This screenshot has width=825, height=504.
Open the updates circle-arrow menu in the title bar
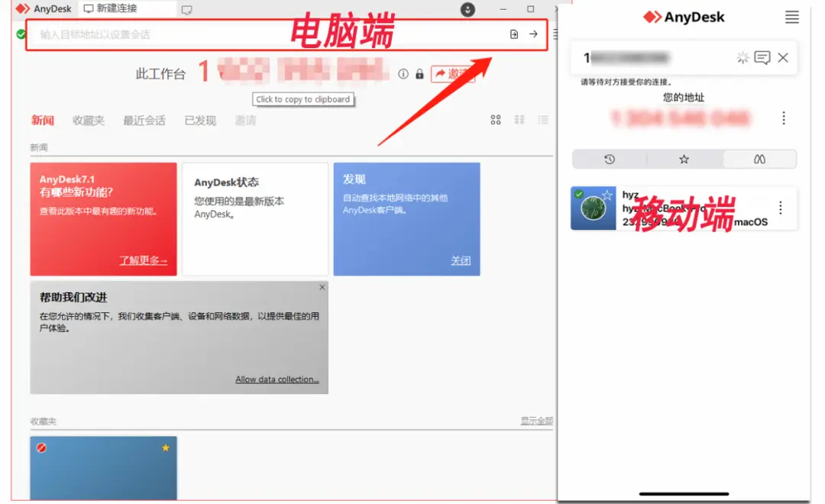pos(466,11)
